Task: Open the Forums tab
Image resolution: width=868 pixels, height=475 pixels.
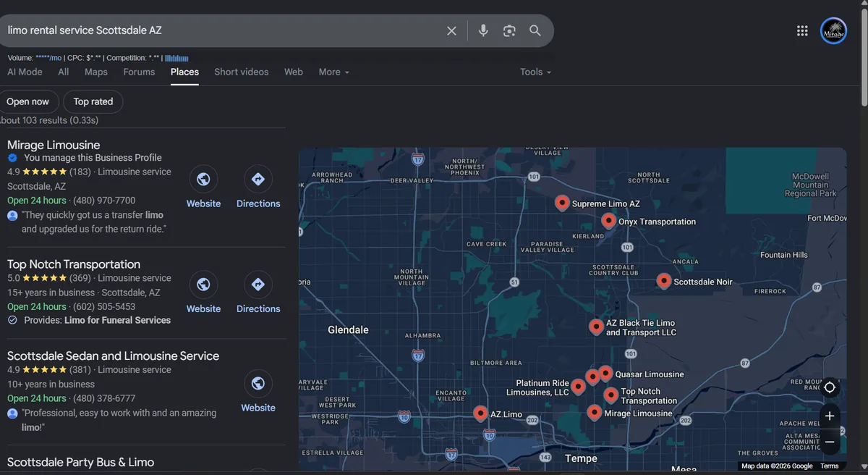Action: [x=139, y=72]
